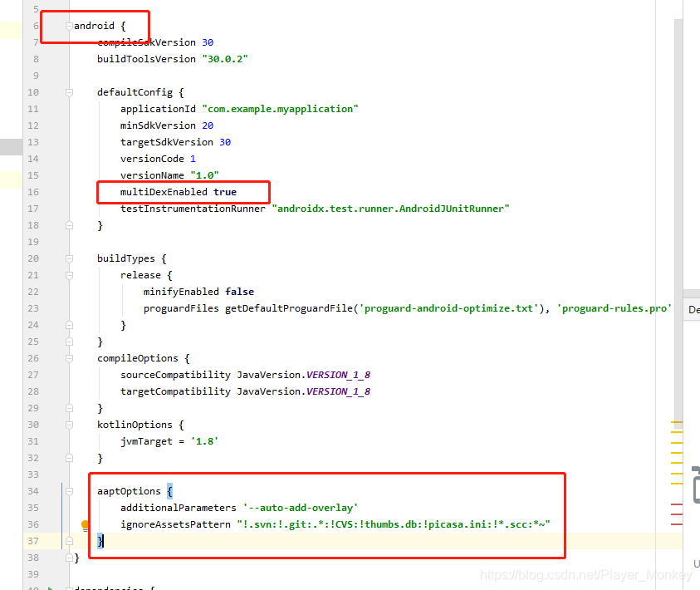Fold android using end marker on line 38
Screen dimensions: 700x590
(x=69, y=558)
